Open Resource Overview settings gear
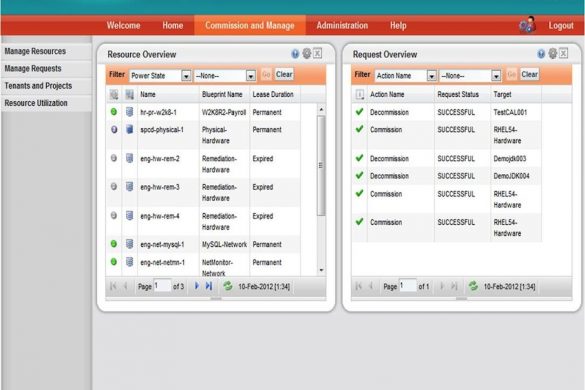The width and height of the screenshot is (585, 390). tap(307, 54)
